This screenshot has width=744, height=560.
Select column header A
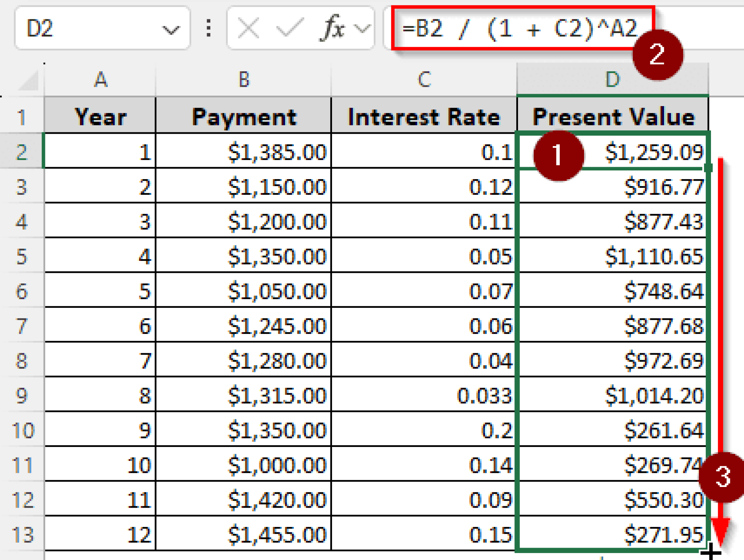(x=100, y=79)
